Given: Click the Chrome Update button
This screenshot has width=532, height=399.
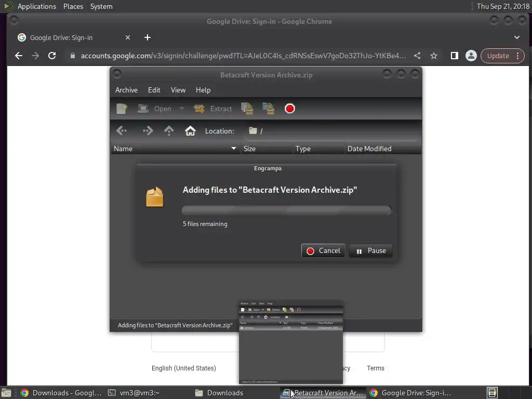Looking at the screenshot, I should tap(498, 56).
